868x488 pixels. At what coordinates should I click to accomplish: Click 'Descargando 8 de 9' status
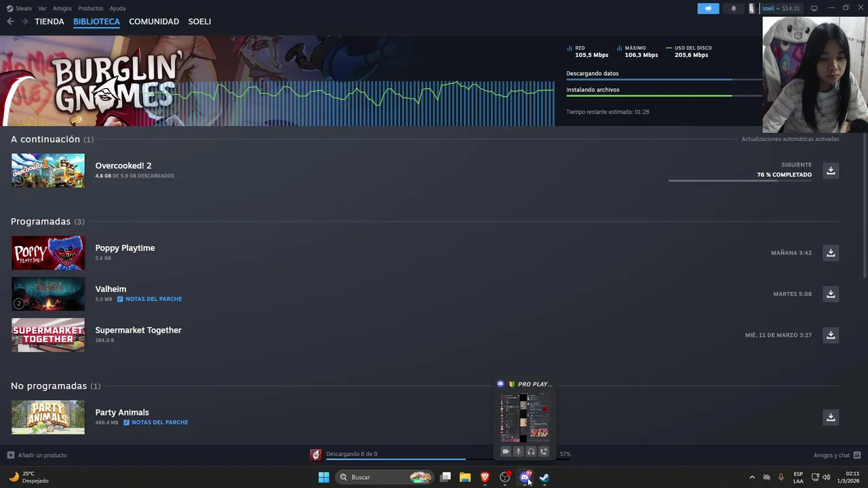[351, 454]
